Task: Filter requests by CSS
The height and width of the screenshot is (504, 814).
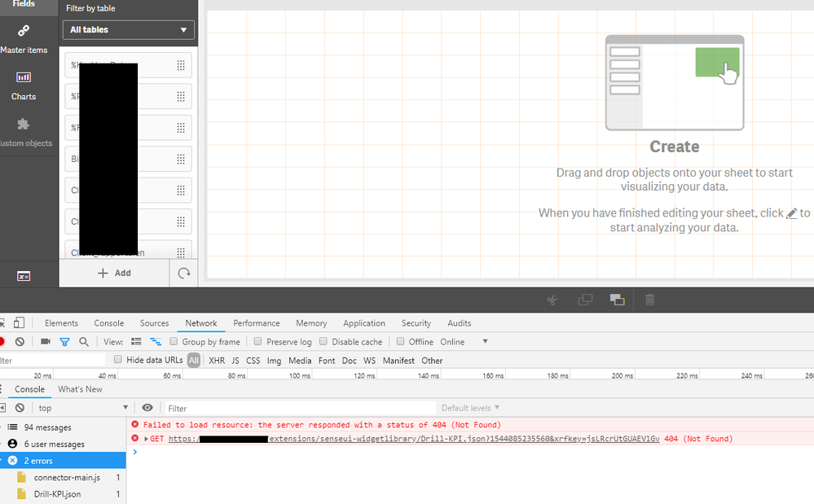Action: pyautogui.click(x=253, y=361)
